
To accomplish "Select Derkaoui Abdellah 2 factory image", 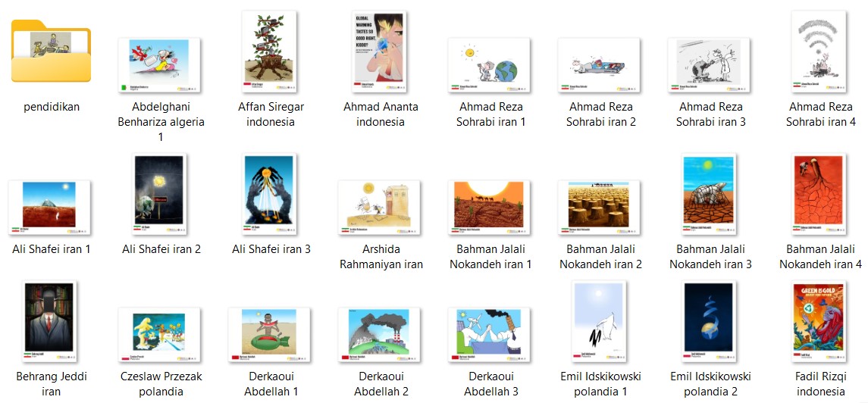I will point(379,336).
